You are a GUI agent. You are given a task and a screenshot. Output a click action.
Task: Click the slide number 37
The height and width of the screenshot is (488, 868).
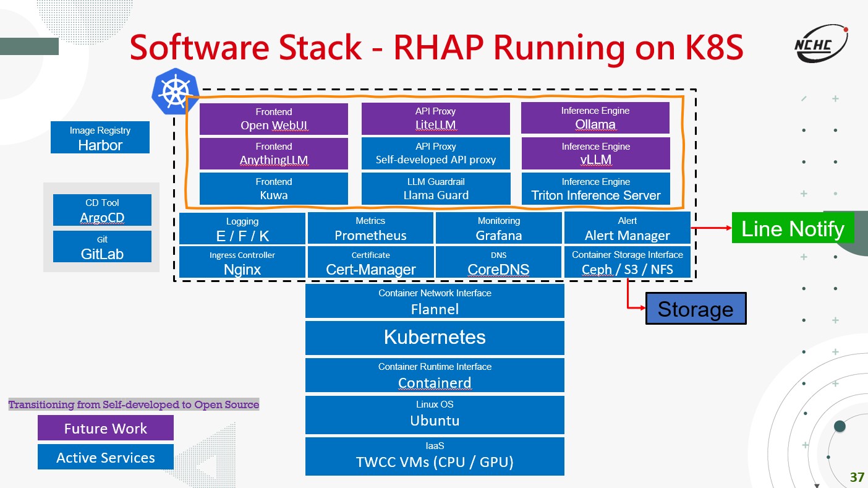(x=857, y=477)
